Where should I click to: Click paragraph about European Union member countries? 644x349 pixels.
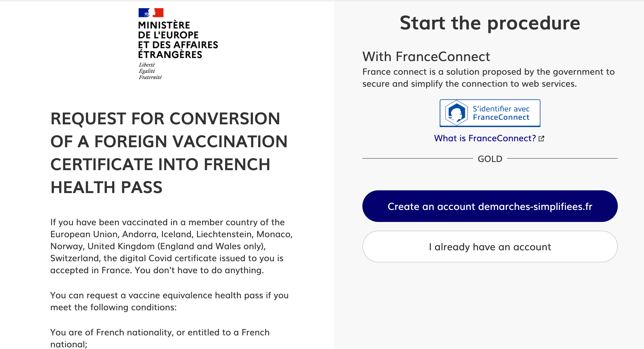pos(171,246)
